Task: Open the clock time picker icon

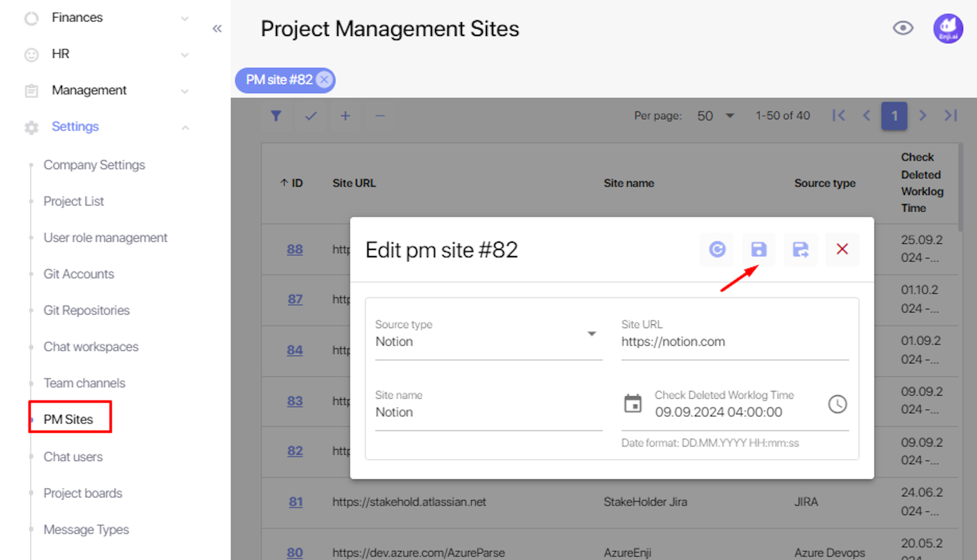Action: pos(837,404)
